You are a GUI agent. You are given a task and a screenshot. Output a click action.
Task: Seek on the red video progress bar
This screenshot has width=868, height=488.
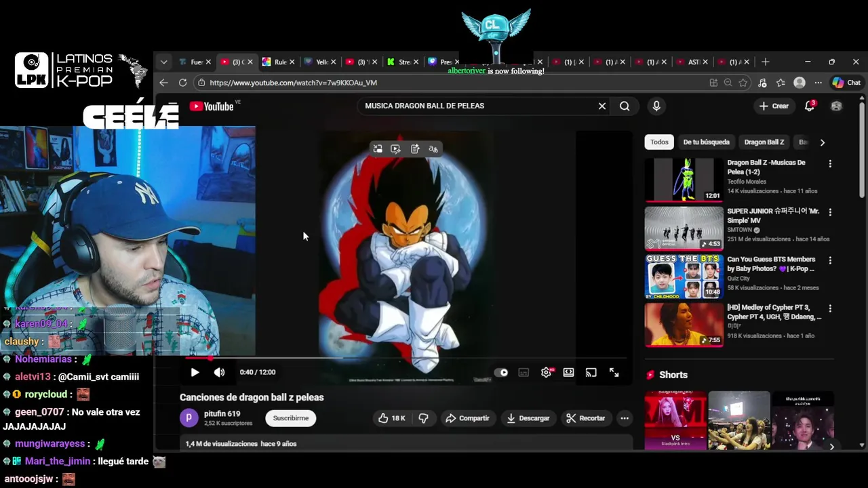tap(407, 358)
